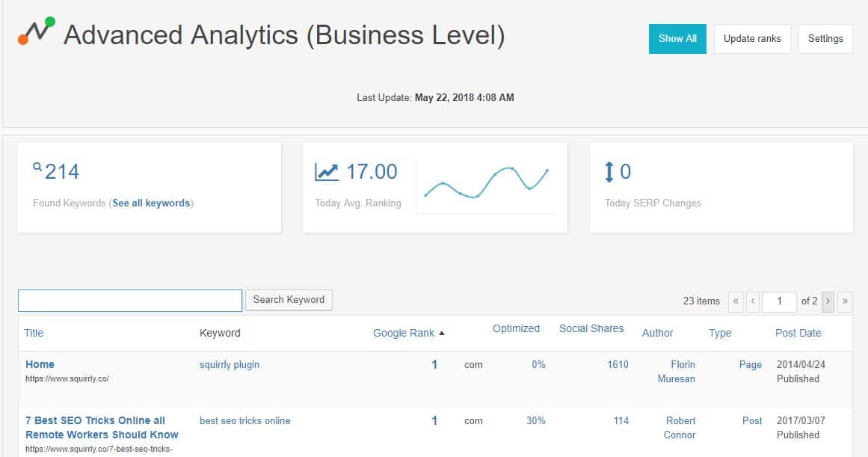
Task: Click the 0% optimized value
Action: (x=538, y=364)
